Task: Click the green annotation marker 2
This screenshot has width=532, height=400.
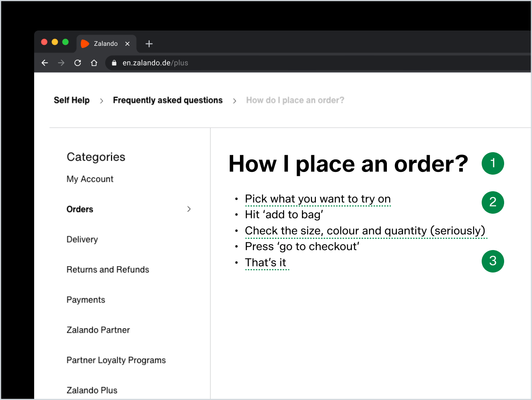Action: [x=492, y=202]
